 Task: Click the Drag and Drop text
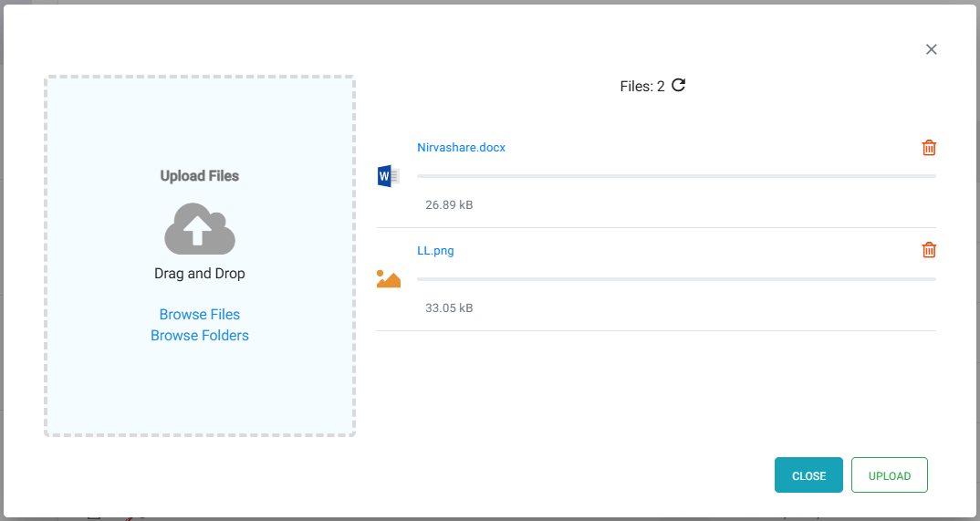(200, 274)
